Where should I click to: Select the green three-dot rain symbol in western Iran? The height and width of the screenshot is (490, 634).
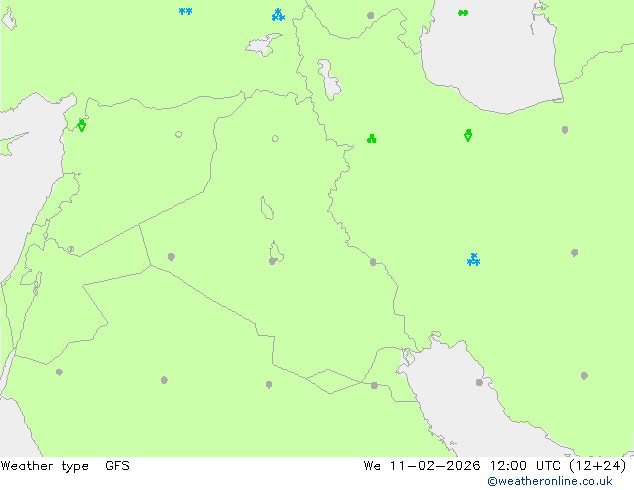tap(372, 139)
